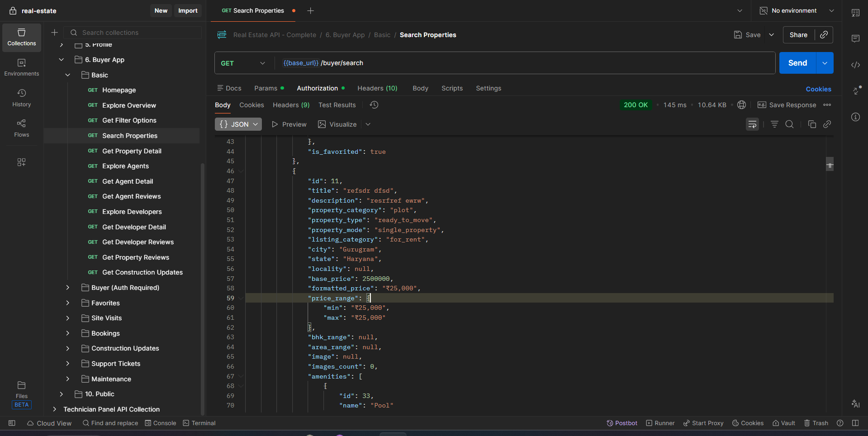
Task: Open the History sidebar panel
Action: click(x=21, y=98)
